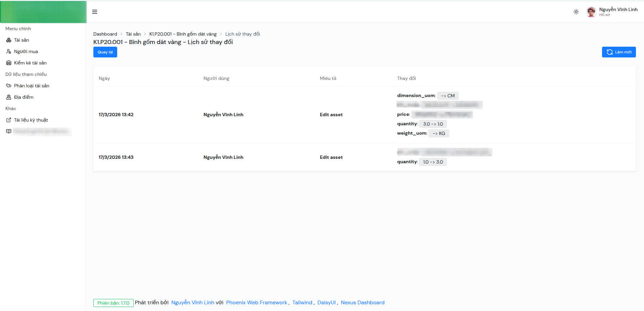The width and height of the screenshot is (644, 311).
Task: Open the Nexus Dashboard footer link
Action: [362, 303]
